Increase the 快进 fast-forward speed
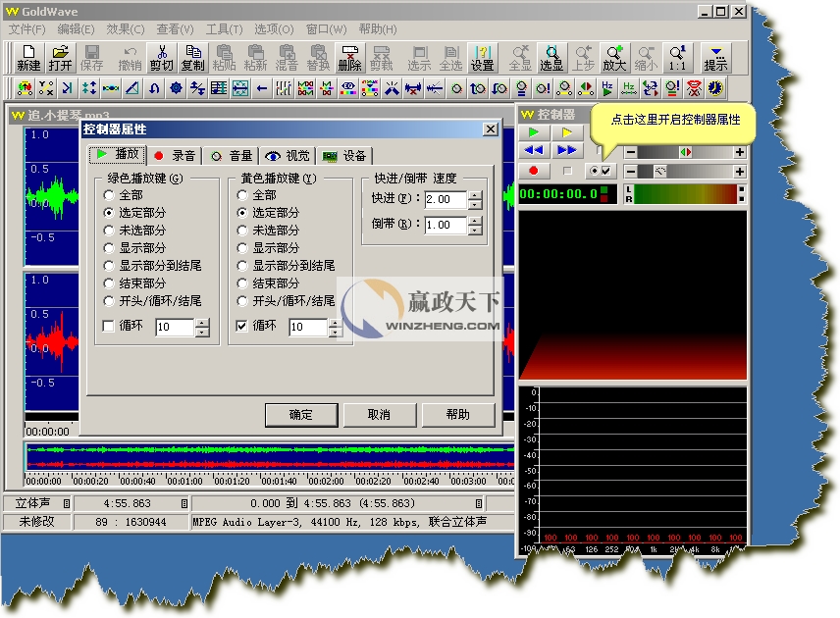840x618 pixels. pos(474,194)
